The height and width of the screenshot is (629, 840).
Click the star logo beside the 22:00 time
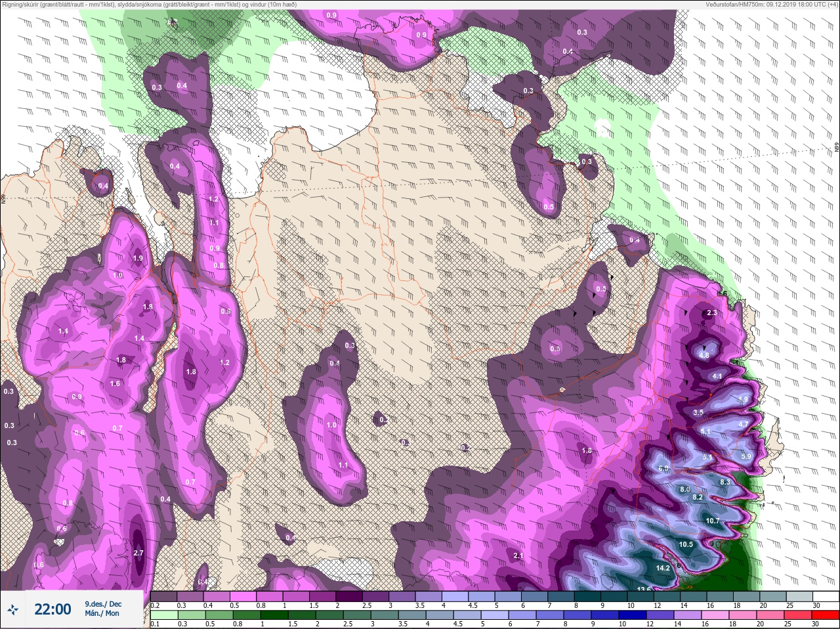[x=12, y=610]
